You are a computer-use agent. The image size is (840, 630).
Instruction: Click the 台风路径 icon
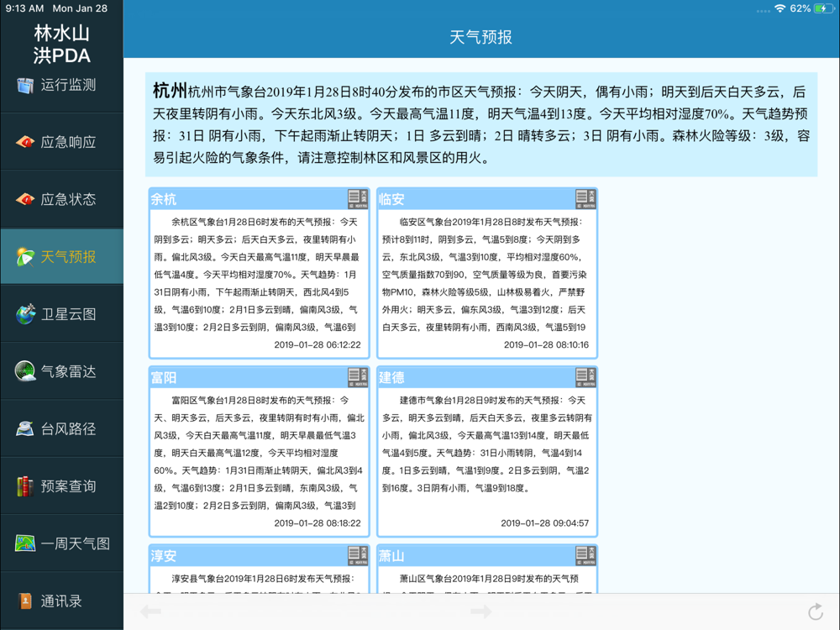pos(24,428)
